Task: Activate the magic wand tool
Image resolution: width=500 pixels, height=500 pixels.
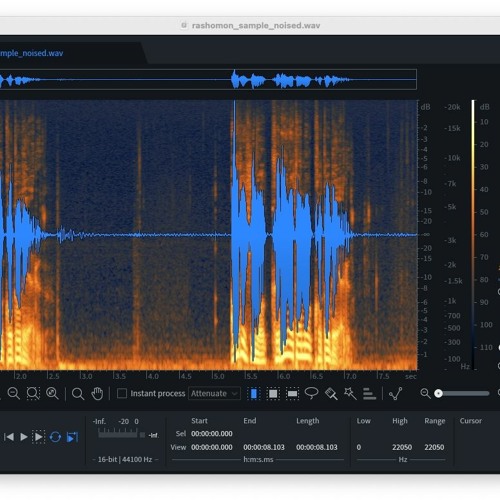Action: 350,393
